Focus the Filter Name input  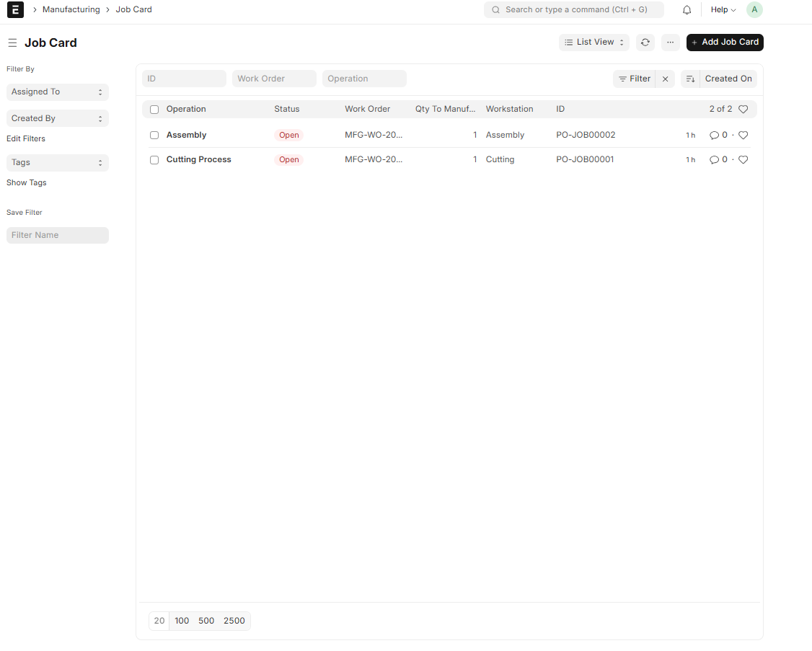click(x=58, y=235)
